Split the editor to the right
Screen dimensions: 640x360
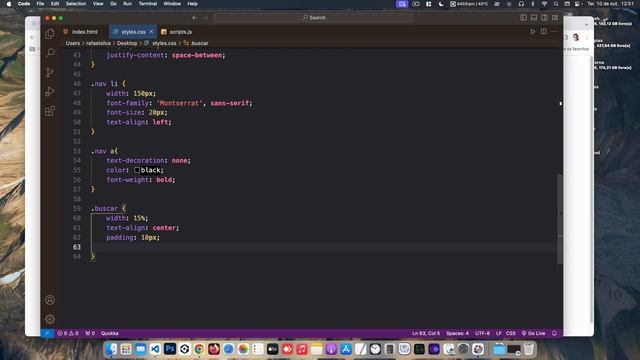[x=544, y=31]
